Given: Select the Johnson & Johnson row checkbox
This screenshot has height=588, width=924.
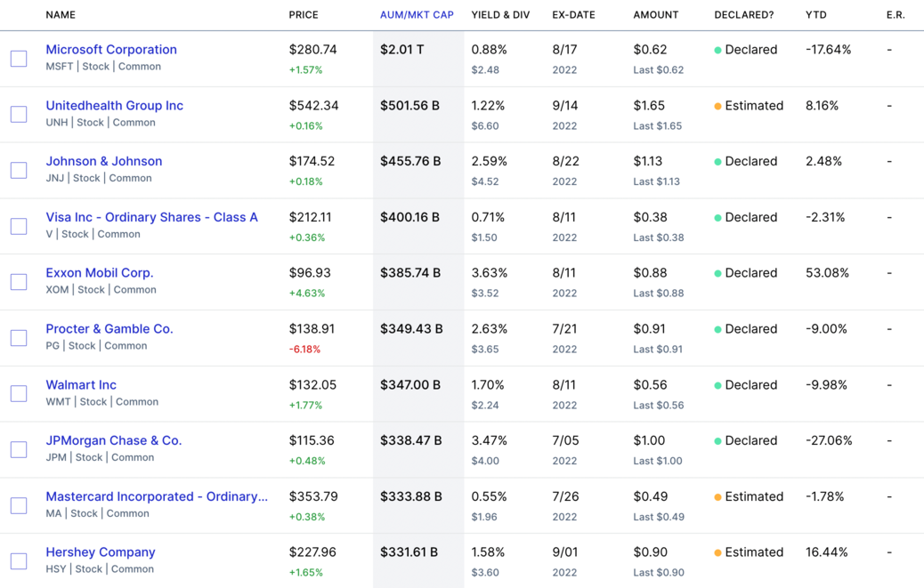Looking at the screenshot, I should click(19, 170).
